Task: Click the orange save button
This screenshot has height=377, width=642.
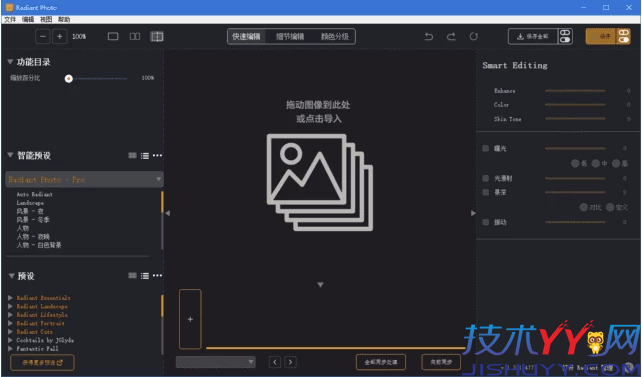Action: [601, 36]
